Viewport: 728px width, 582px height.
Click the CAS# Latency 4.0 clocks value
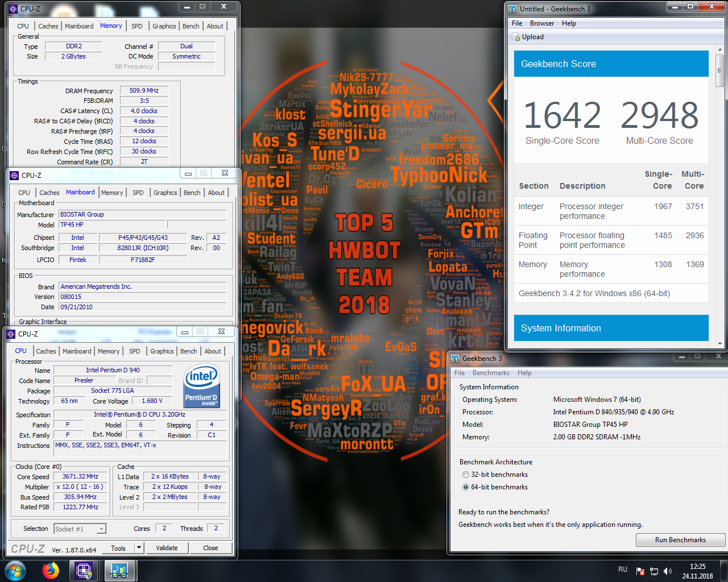[144, 111]
